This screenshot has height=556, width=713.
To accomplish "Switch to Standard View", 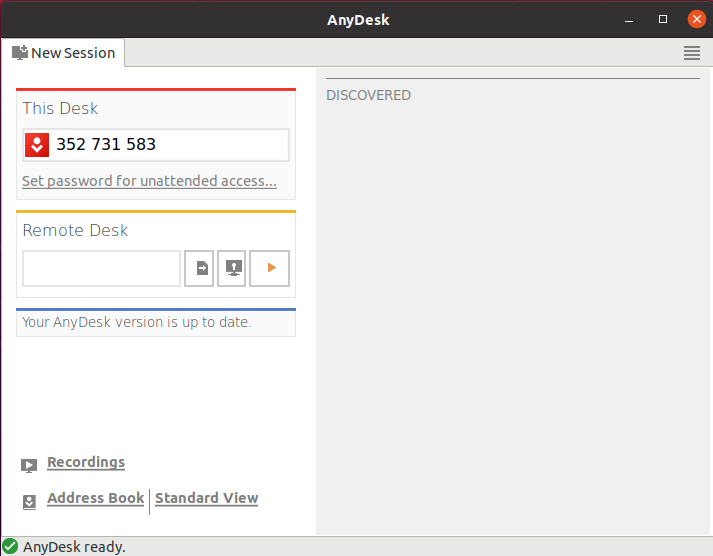I will 206,498.
